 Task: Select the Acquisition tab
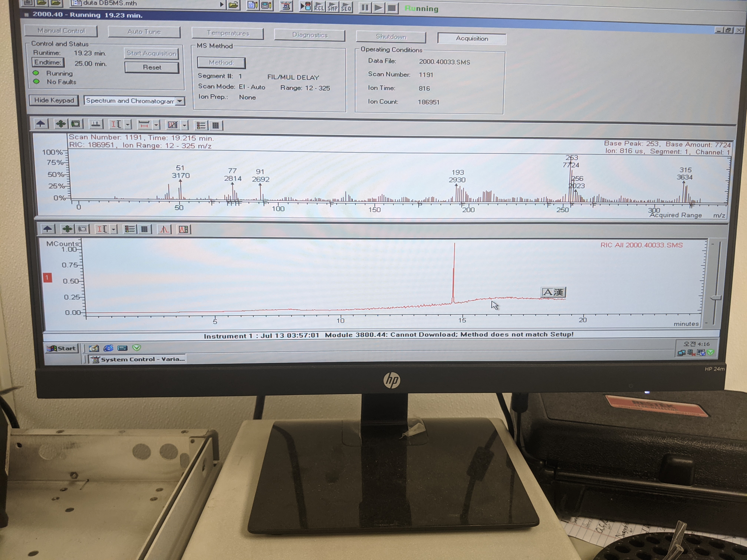(x=472, y=39)
